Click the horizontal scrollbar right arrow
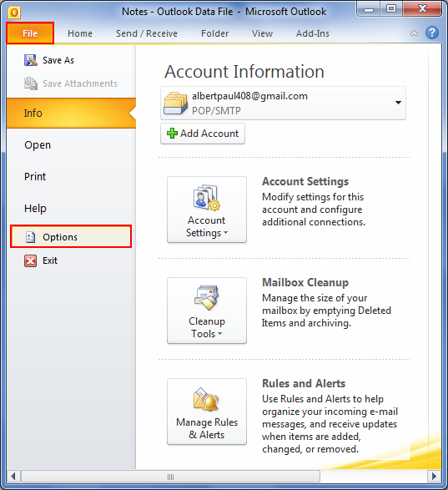The height and width of the screenshot is (490, 448). [x=434, y=477]
